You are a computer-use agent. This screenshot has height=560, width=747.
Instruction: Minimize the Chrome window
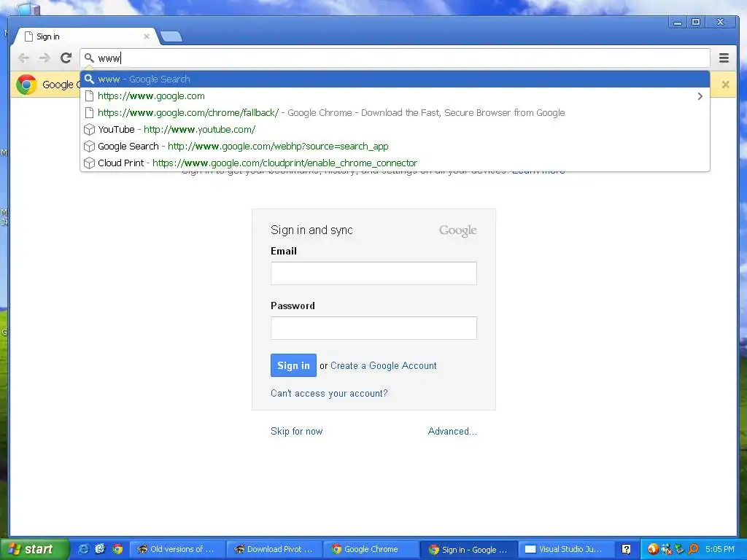pos(678,22)
